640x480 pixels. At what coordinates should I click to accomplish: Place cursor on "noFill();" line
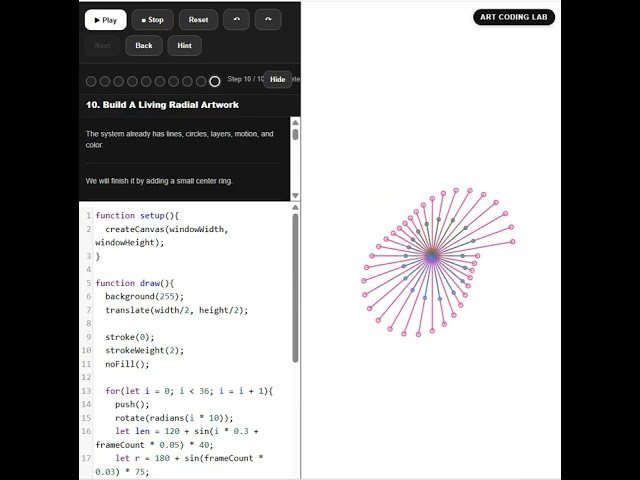click(127, 364)
